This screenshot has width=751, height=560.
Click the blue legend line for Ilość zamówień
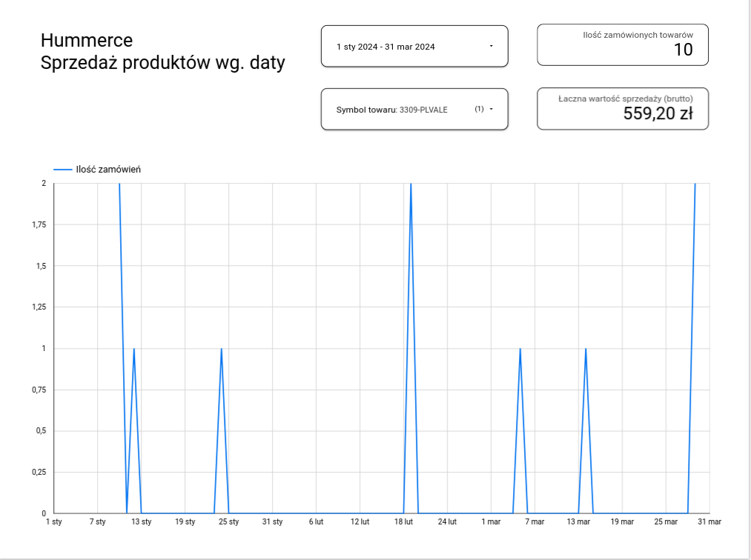pos(63,170)
